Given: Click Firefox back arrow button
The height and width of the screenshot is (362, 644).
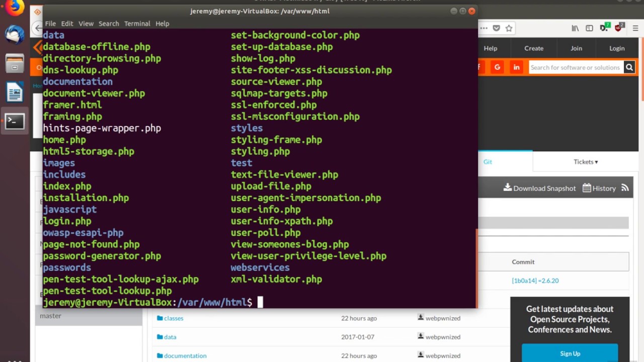Looking at the screenshot, I should tap(38, 28).
